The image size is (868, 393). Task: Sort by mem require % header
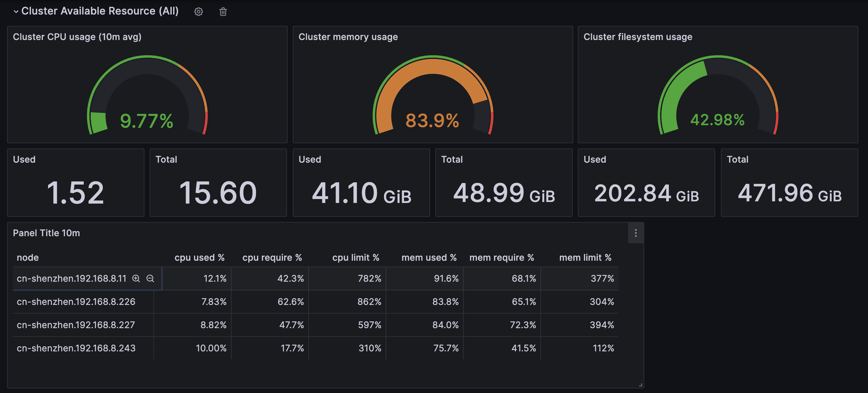click(501, 257)
